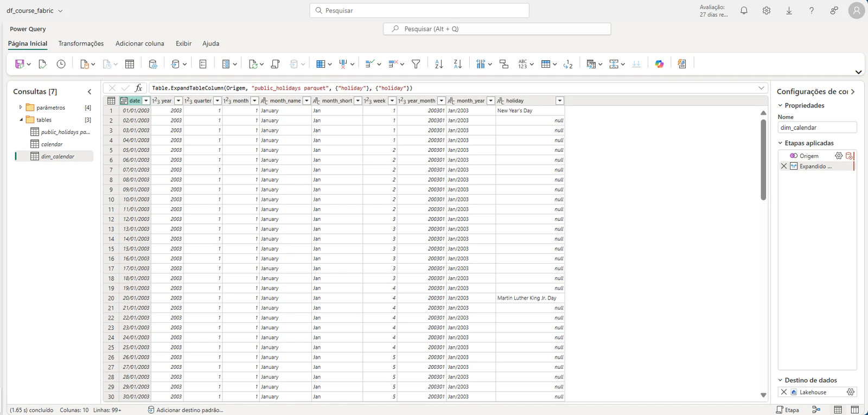Open the help question mark

pyautogui.click(x=812, y=10)
